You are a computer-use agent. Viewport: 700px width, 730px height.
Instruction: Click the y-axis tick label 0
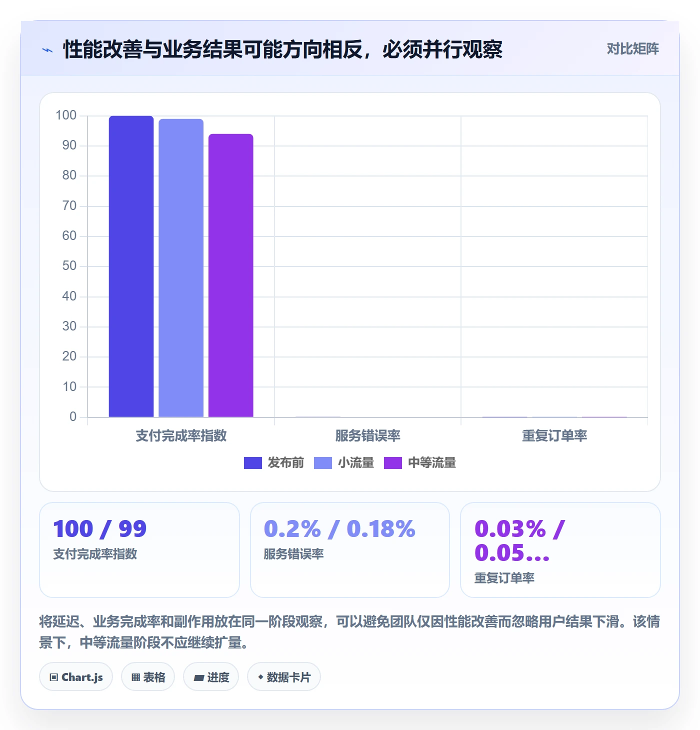click(73, 416)
